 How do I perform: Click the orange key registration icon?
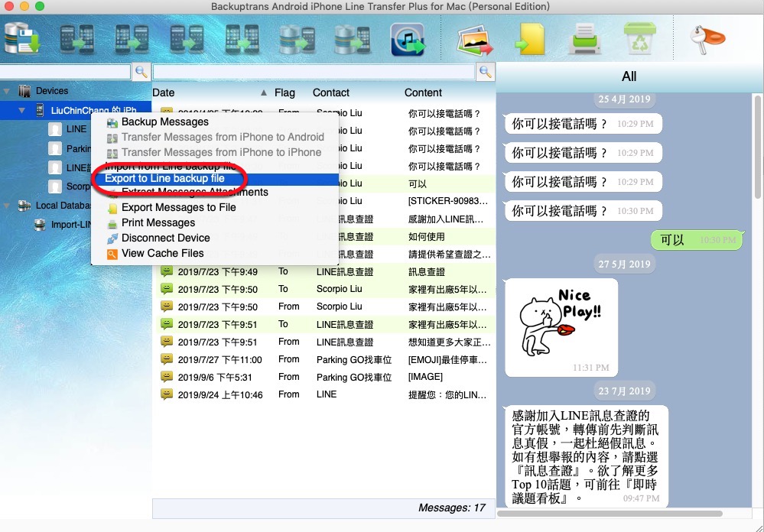(707, 39)
